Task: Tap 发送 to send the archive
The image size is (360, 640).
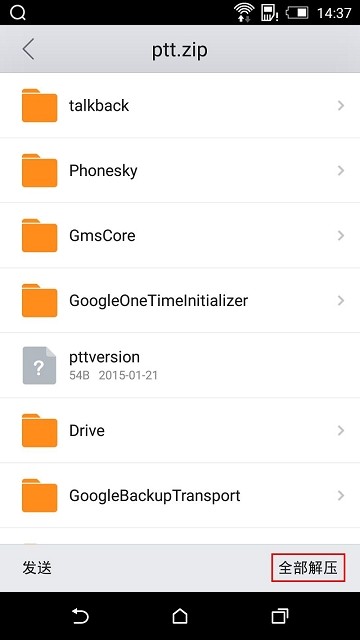Action: tap(37, 568)
